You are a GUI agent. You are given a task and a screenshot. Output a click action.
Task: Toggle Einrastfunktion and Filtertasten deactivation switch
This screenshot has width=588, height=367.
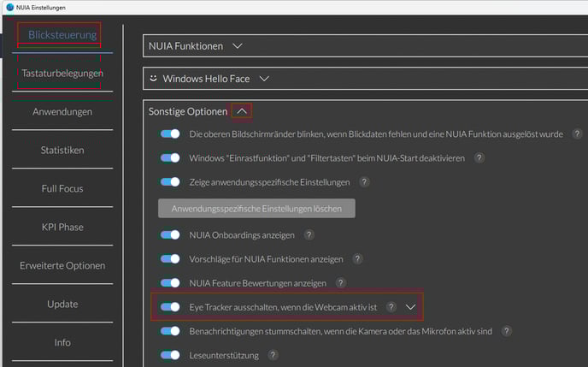pyautogui.click(x=170, y=157)
